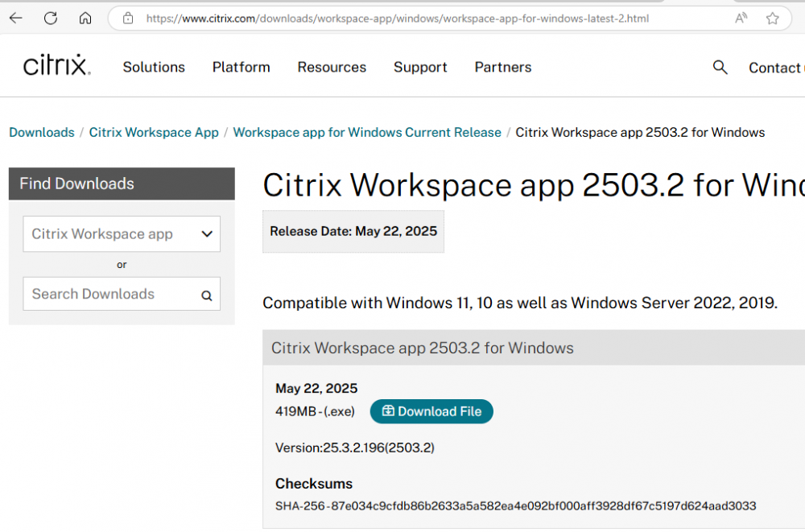The image size is (805, 532).
Task: Open Workspace app for Windows Current Release breadcrumb
Action: tap(367, 133)
